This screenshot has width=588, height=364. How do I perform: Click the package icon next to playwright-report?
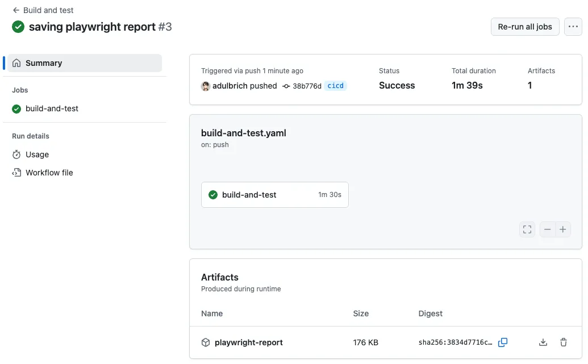click(x=206, y=342)
